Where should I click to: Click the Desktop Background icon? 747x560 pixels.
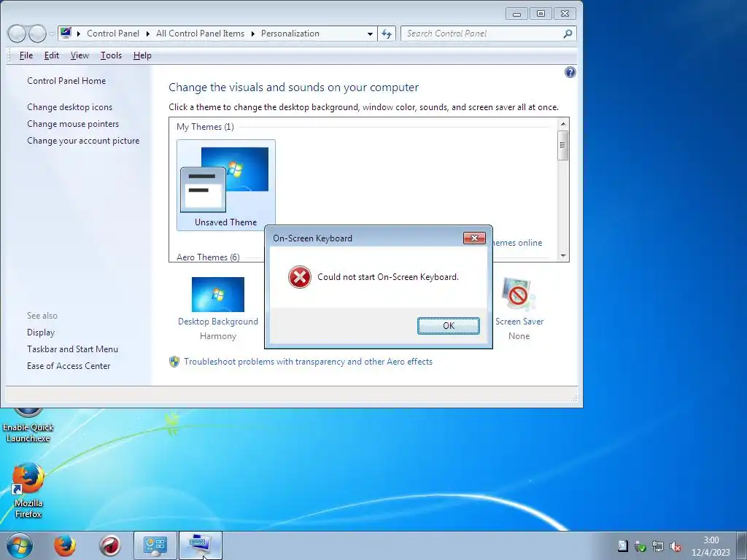click(217, 295)
